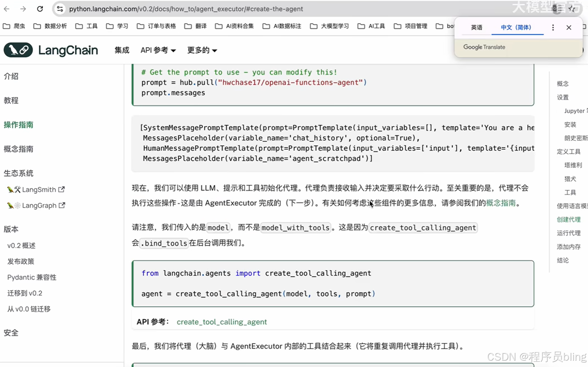Go forward with the browser forward arrow
Viewport: 588px width, 367px height.
coord(23,9)
